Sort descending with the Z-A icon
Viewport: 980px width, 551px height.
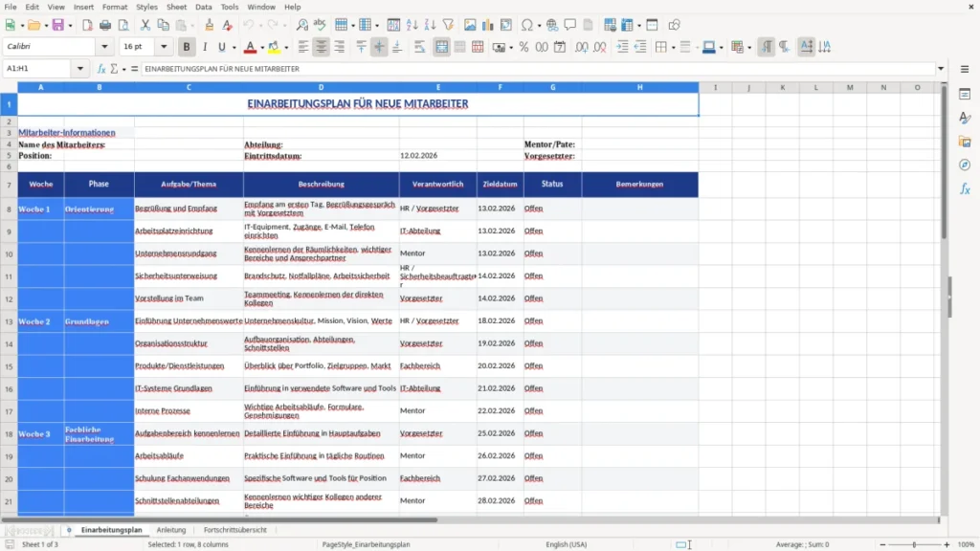tap(430, 25)
